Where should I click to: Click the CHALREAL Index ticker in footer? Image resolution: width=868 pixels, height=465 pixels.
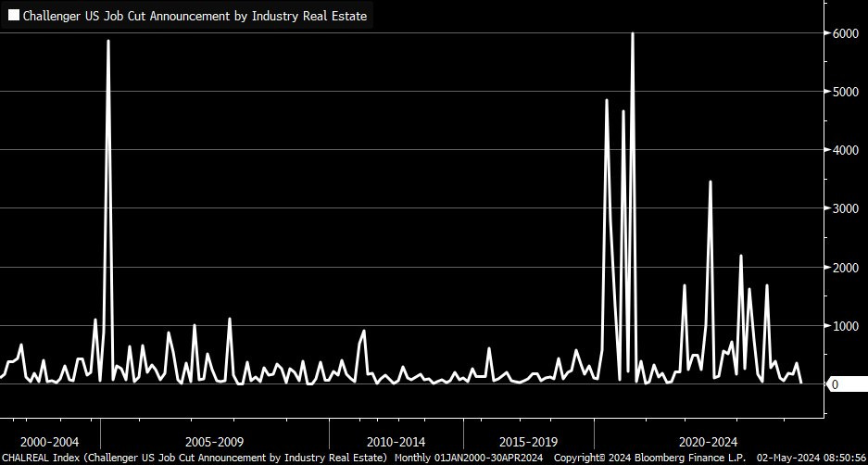point(41,458)
